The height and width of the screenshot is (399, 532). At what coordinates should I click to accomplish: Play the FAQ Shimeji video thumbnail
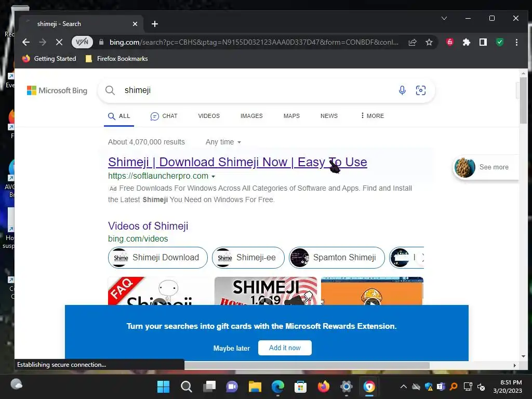point(159,291)
